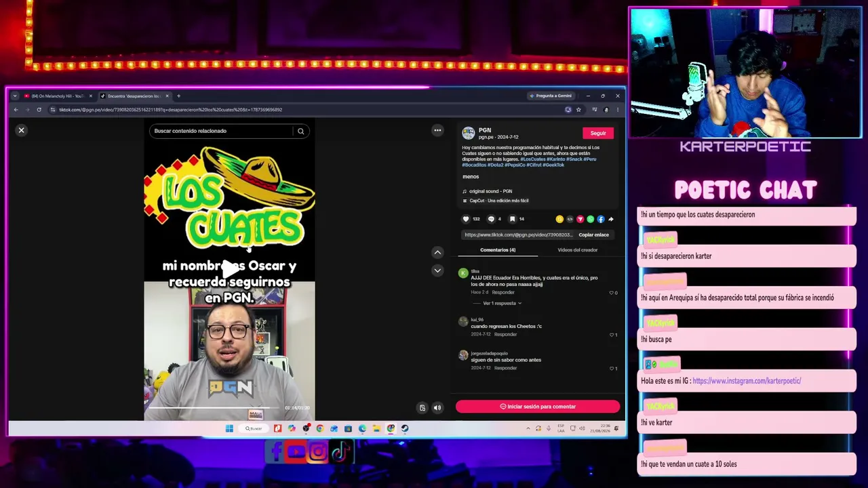Screen dimensions: 868x488
Task: Open the taskbar volume control
Action: tap(581, 428)
